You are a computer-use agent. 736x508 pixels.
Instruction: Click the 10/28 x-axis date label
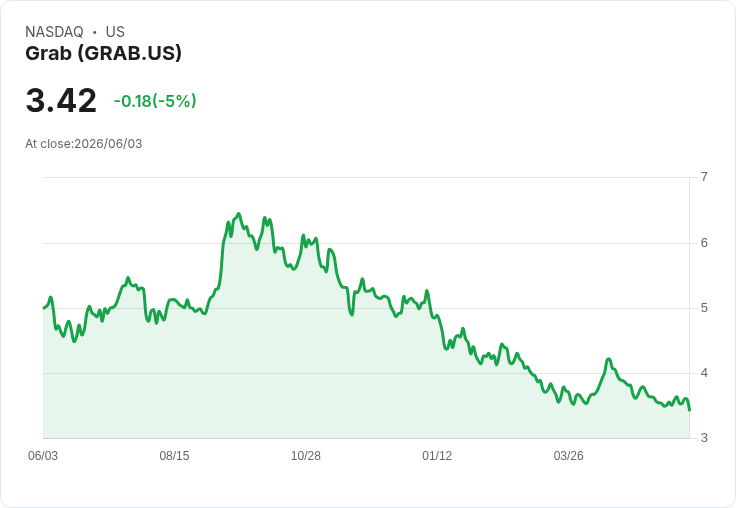click(x=306, y=455)
